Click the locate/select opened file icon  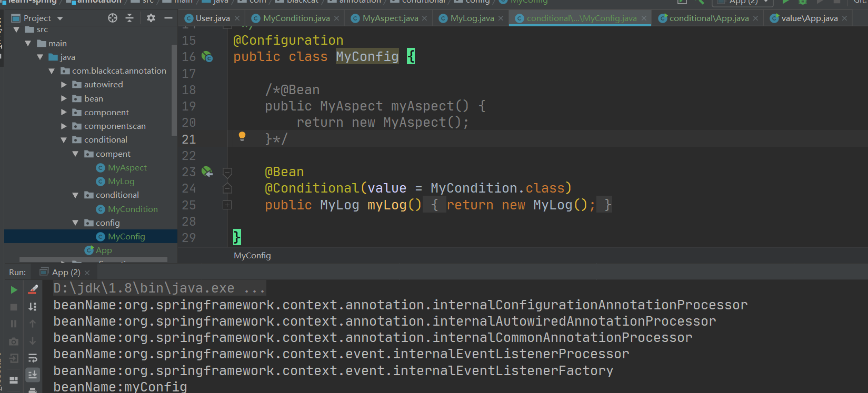point(113,18)
